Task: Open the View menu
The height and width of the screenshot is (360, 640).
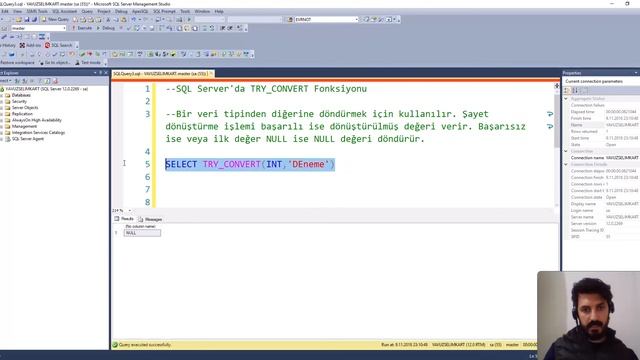Action: (x=18, y=11)
